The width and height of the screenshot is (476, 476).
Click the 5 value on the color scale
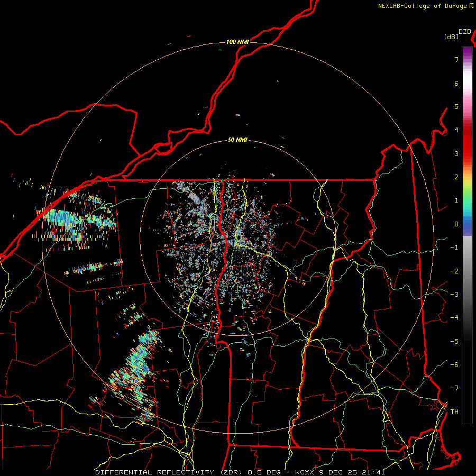pyautogui.click(x=456, y=106)
